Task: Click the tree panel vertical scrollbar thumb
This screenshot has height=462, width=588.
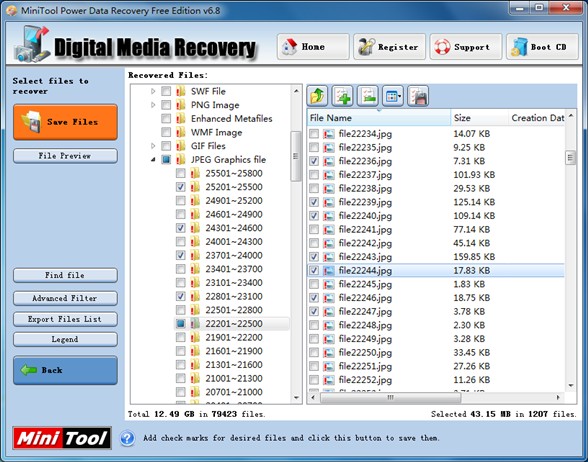Action: pyautogui.click(x=296, y=156)
